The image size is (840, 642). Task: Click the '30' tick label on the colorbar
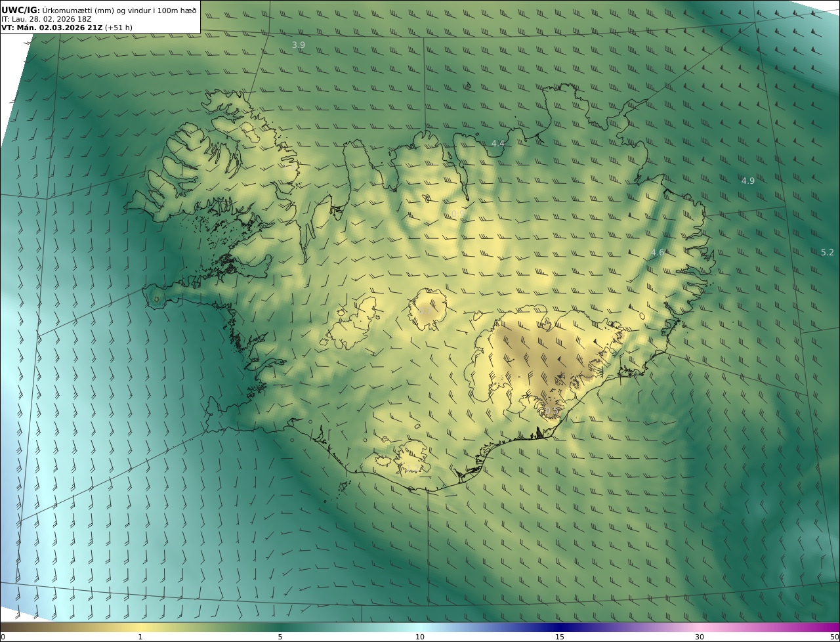[x=700, y=637]
